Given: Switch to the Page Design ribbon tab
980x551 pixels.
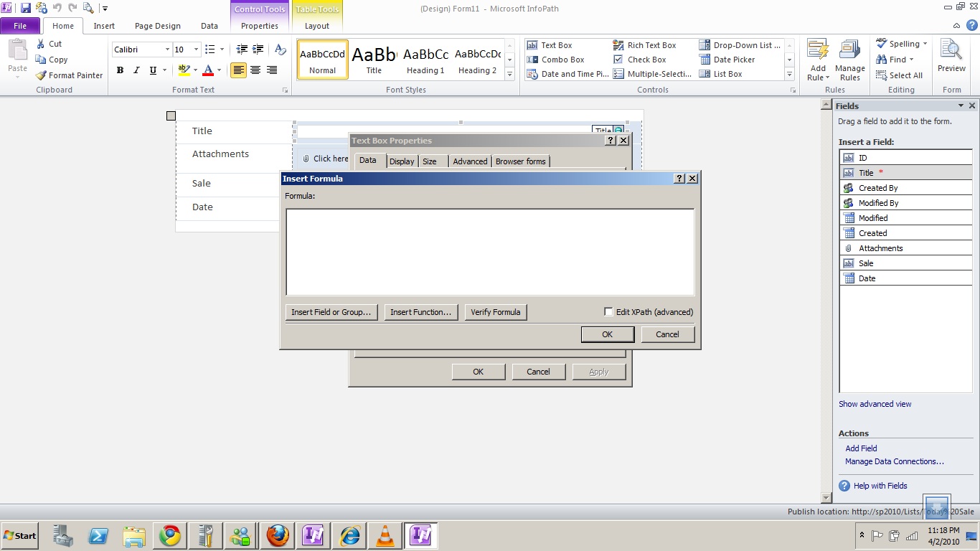Looking at the screenshot, I should click(x=157, y=26).
